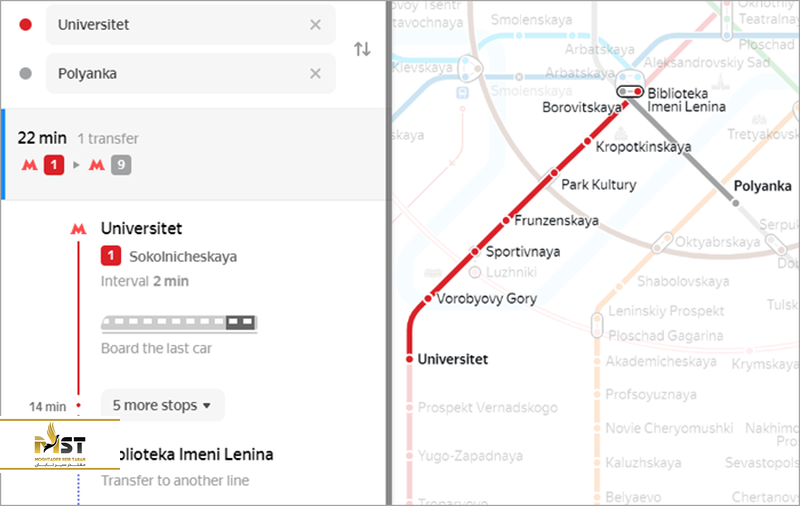The image size is (800, 506).
Task: Click the red line 1 badge in route summary
Action: click(x=54, y=164)
